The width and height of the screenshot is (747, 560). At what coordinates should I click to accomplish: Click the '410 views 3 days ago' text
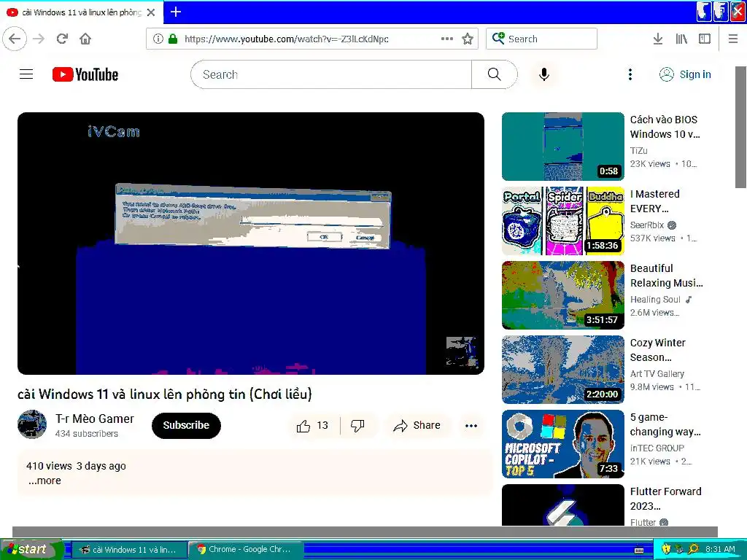[x=76, y=466]
